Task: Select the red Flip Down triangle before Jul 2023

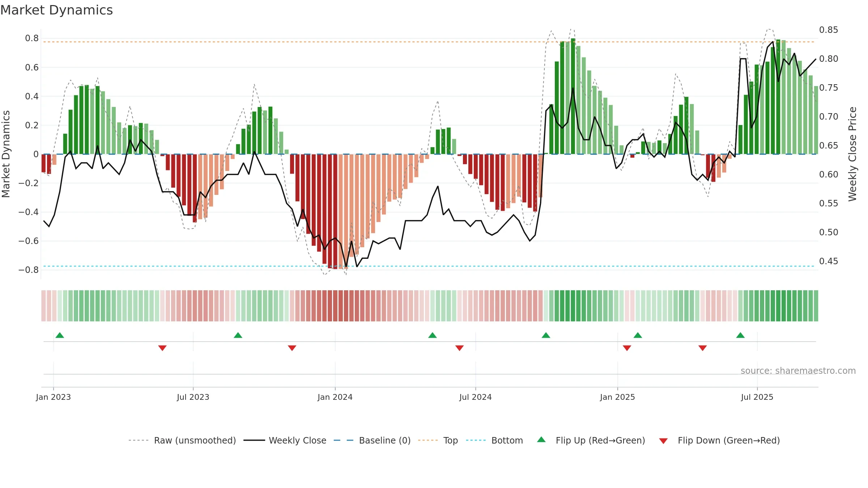Action: [162, 348]
